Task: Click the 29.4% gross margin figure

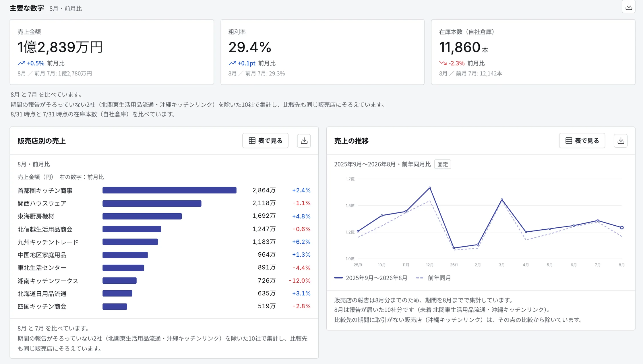Action: tap(250, 47)
